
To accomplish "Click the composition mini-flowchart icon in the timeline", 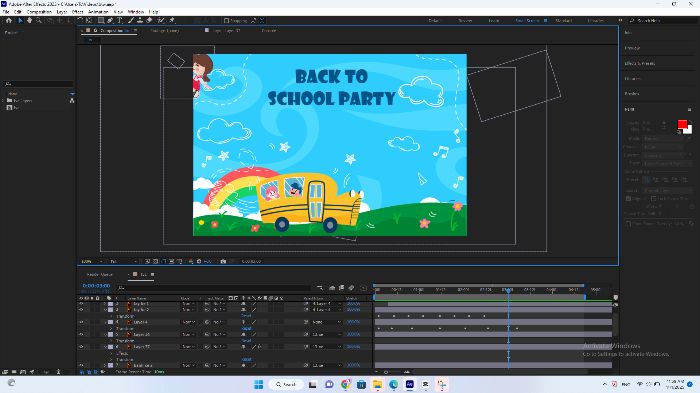I will [x=320, y=288].
